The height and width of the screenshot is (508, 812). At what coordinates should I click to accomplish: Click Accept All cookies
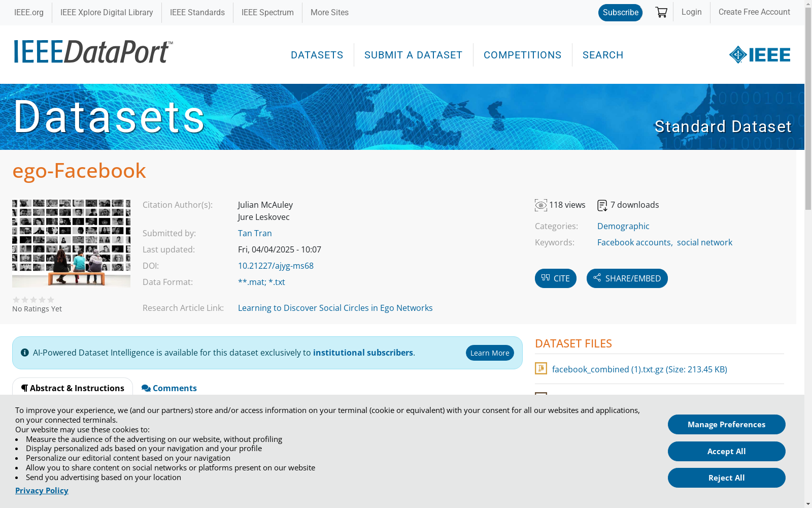click(x=727, y=452)
